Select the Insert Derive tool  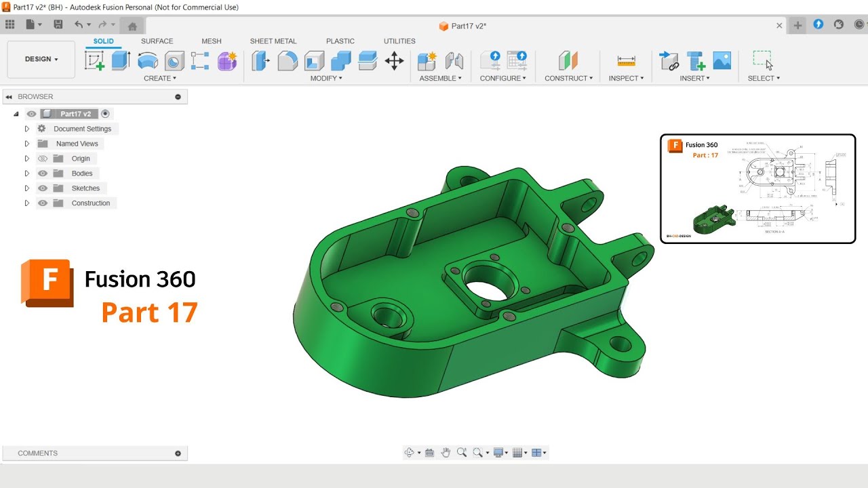click(x=669, y=61)
